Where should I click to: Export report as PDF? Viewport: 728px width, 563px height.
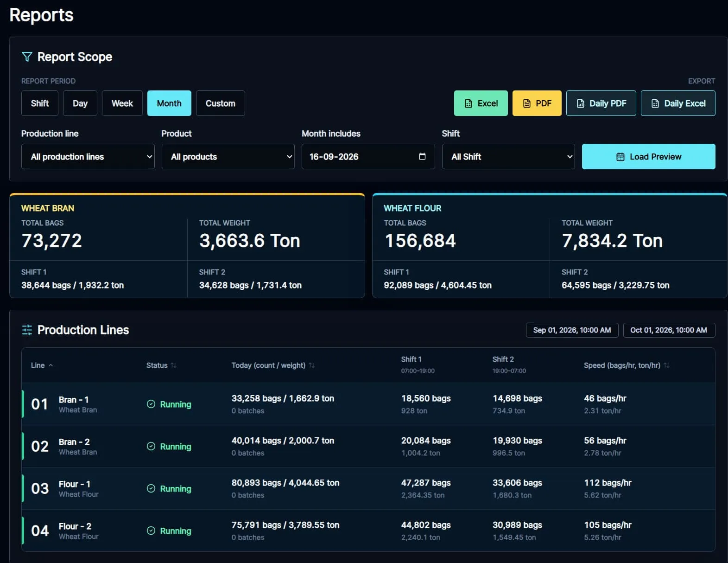point(537,103)
